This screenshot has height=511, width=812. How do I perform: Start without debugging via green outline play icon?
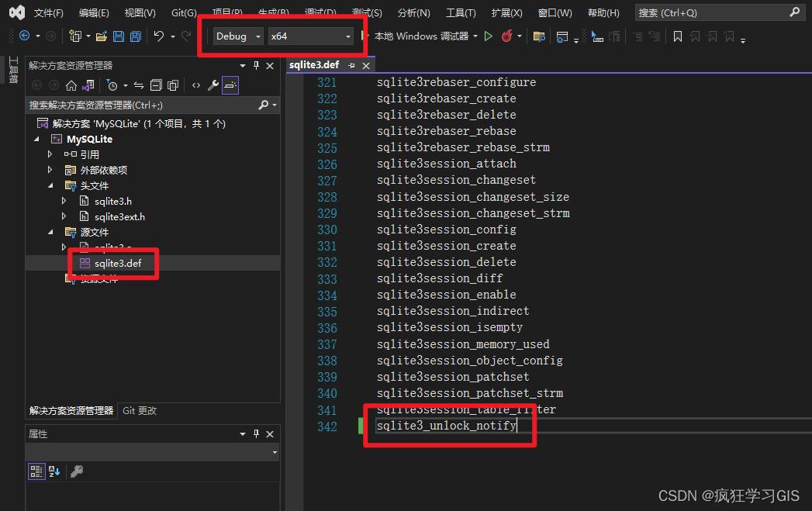click(x=488, y=36)
